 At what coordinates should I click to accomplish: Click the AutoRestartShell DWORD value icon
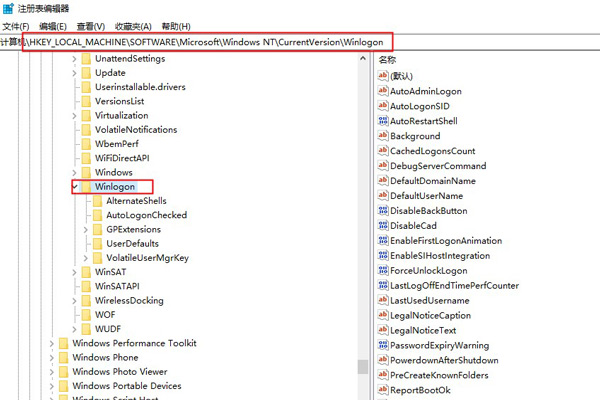[383, 121]
